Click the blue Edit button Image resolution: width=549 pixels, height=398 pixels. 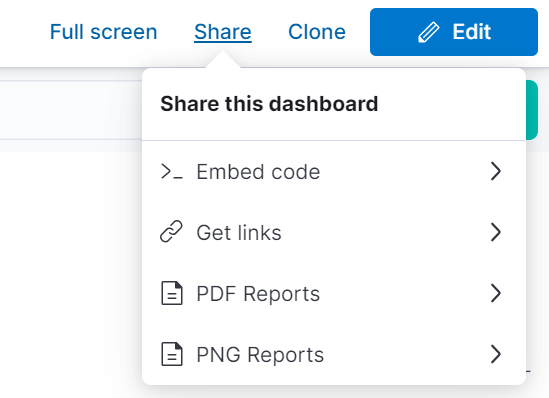[x=454, y=32]
